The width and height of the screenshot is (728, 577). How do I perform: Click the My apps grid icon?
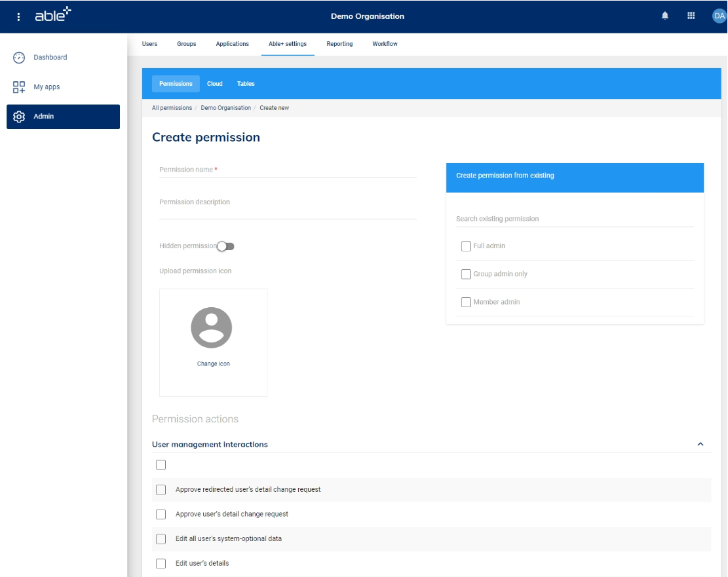point(19,87)
